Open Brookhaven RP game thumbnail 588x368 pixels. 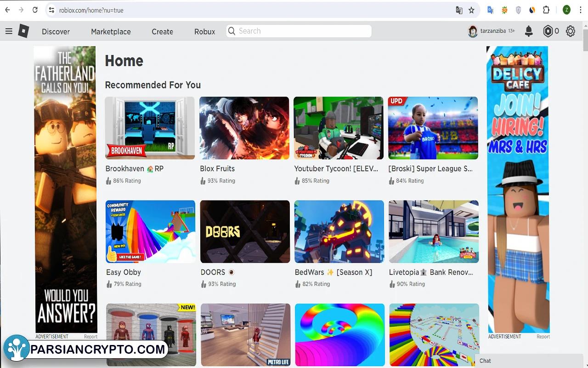(150, 128)
